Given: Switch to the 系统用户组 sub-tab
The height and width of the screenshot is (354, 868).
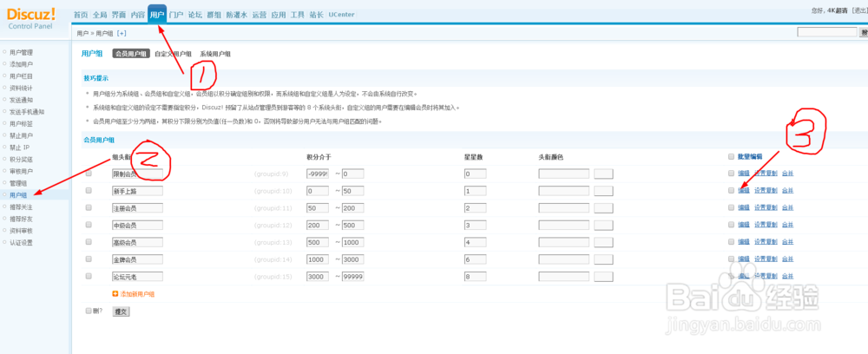Looking at the screenshot, I should [215, 54].
